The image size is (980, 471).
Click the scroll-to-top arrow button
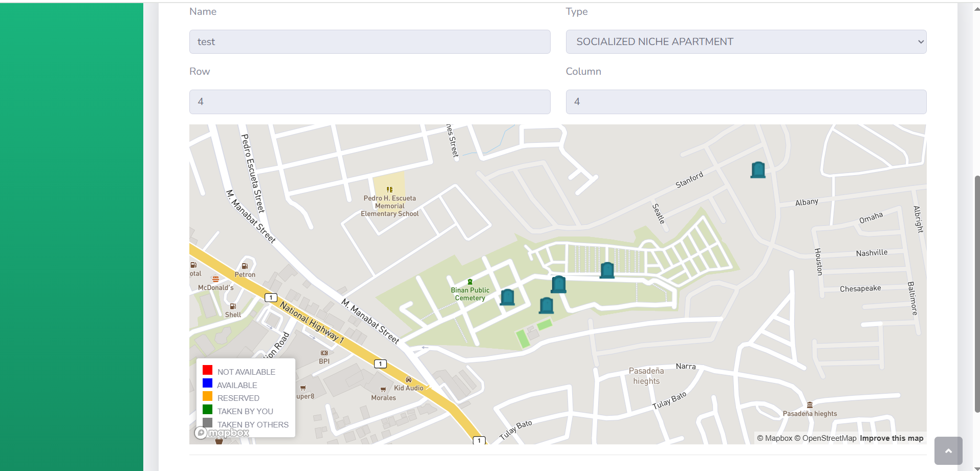(948, 451)
